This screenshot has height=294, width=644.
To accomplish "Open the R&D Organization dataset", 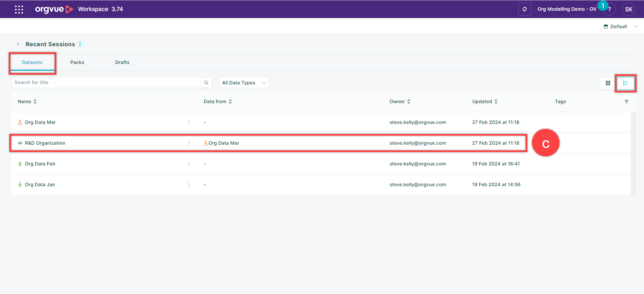I will click(x=45, y=143).
